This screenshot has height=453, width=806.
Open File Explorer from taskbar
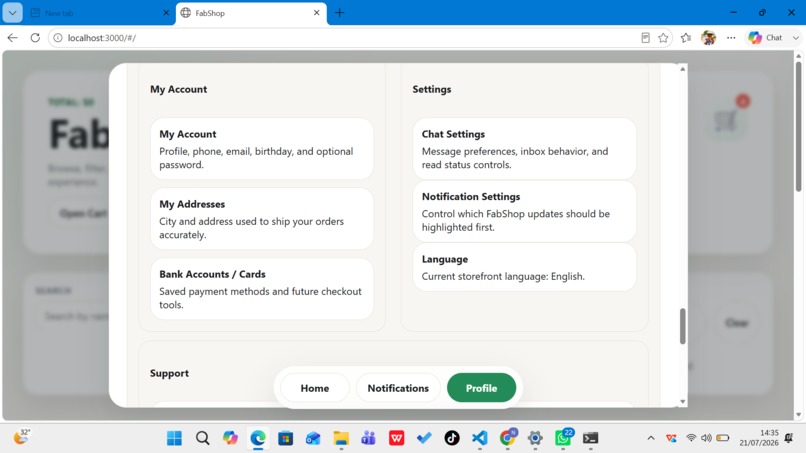pyautogui.click(x=341, y=438)
